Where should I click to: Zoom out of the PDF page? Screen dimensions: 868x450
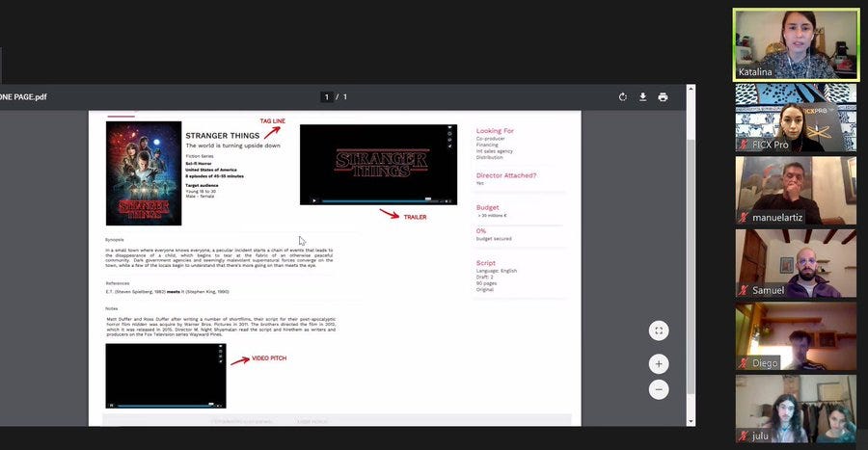pos(659,389)
